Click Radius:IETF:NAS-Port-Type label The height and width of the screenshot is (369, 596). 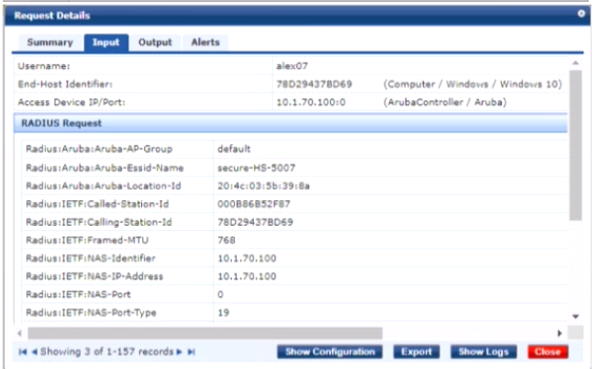(91, 313)
